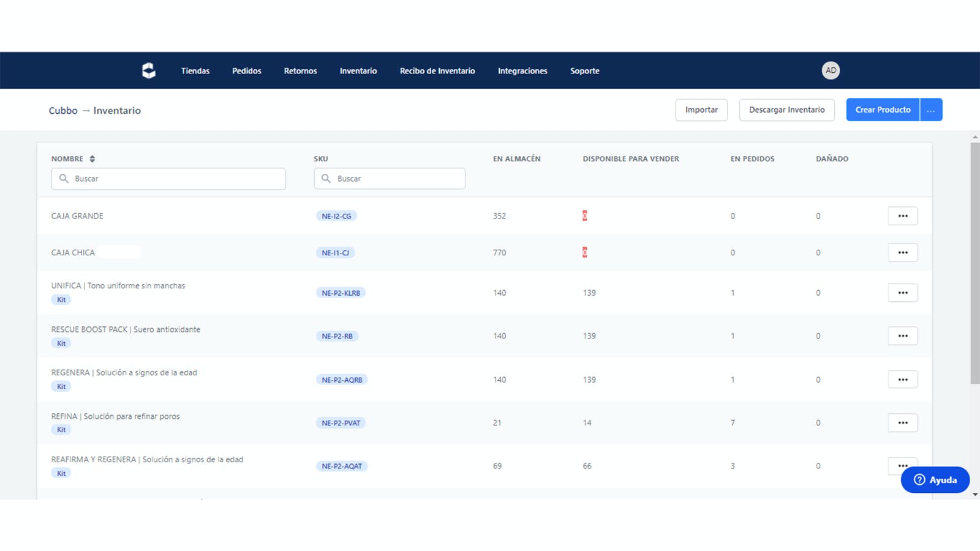Open more options for CAJA GRANDE row

(x=903, y=216)
